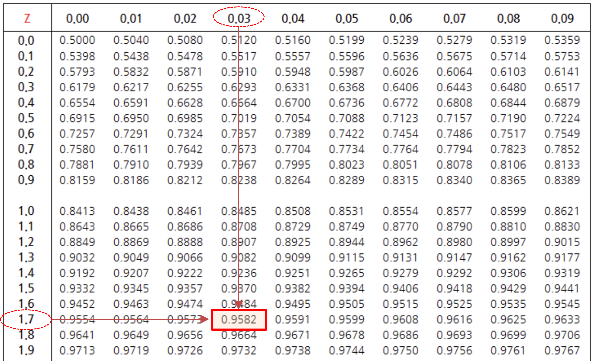The width and height of the screenshot is (593, 364).
Task: Click the 1.0 row label
Action: point(26,211)
